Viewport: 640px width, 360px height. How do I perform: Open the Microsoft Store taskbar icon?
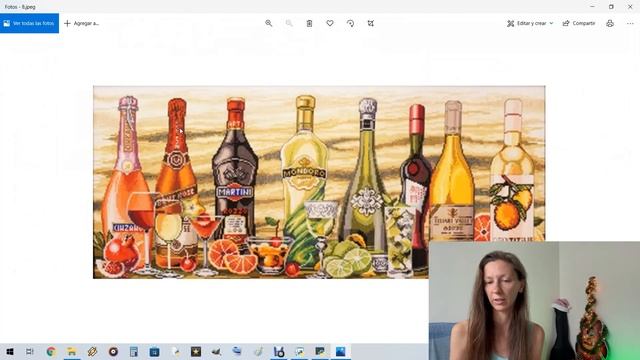(154, 351)
